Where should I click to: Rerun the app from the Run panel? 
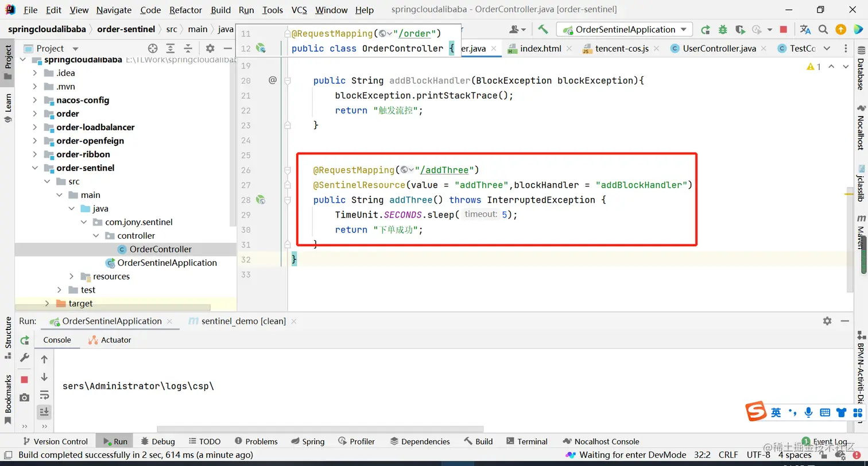tap(25, 340)
